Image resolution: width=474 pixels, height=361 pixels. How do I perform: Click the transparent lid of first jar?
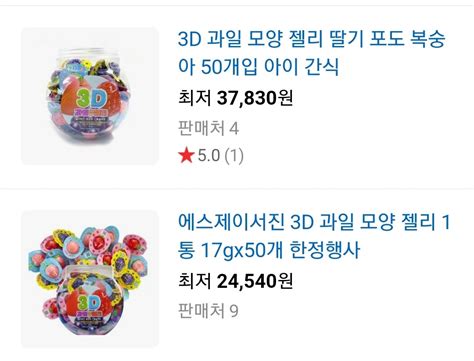coord(89,53)
